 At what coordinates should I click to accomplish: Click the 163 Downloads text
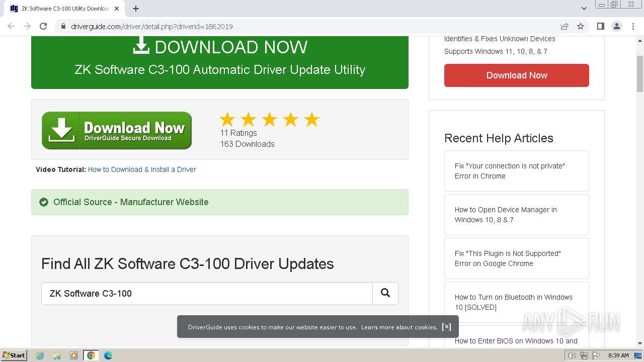247,144
